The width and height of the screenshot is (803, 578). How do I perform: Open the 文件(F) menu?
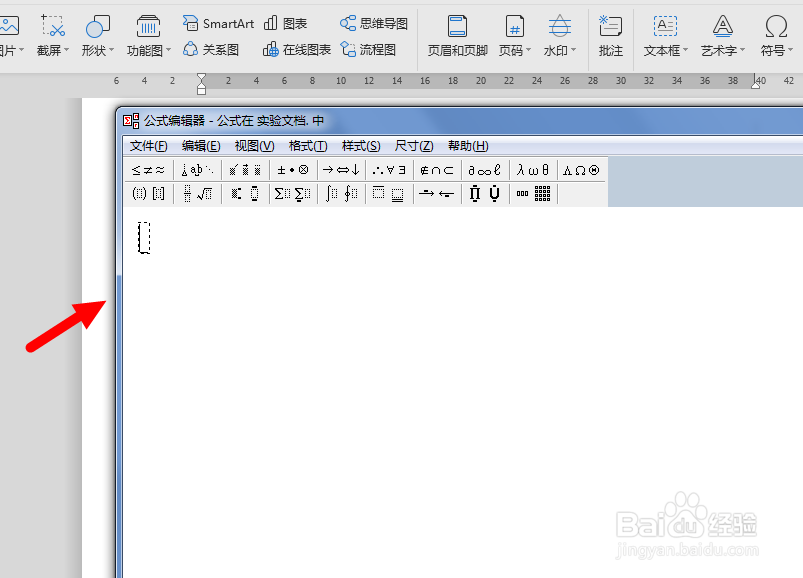click(x=149, y=146)
